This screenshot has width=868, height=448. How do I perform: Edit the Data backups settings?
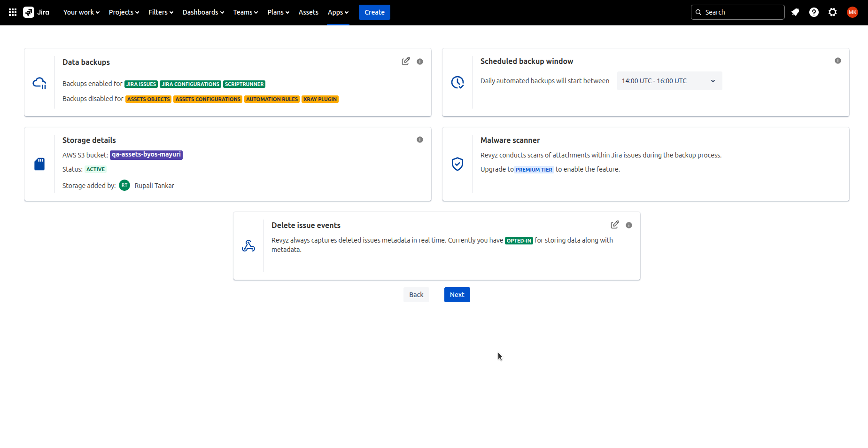click(x=406, y=61)
